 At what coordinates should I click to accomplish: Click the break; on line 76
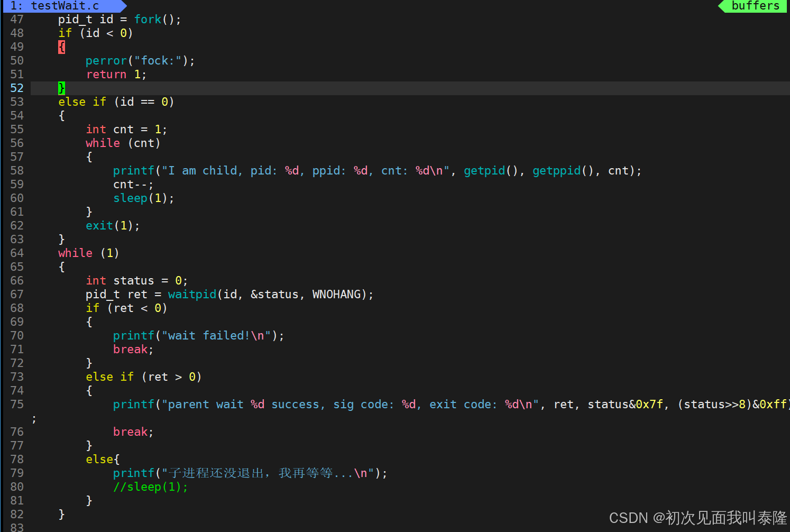point(133,432)
